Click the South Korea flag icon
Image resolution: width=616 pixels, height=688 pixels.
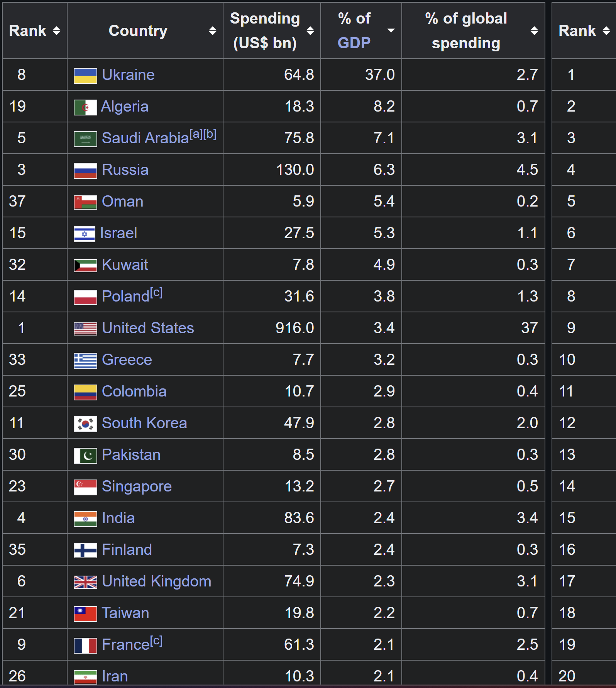point(85,424)
